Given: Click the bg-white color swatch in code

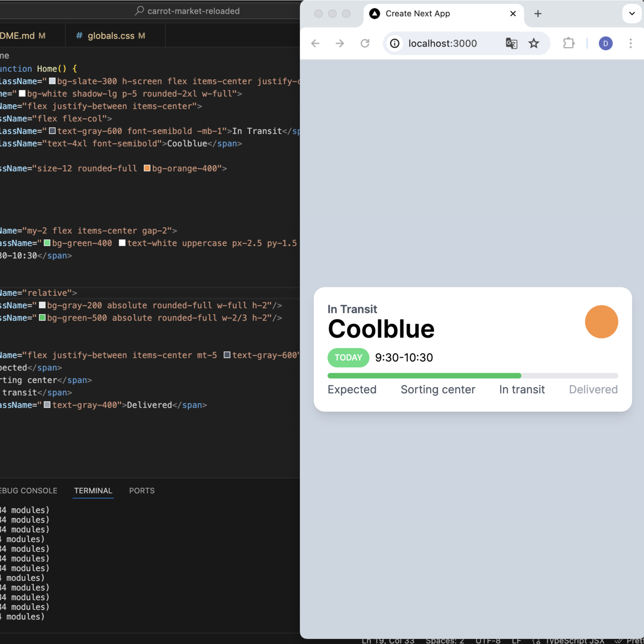Looking at the screenshot, I should point(22,93).
